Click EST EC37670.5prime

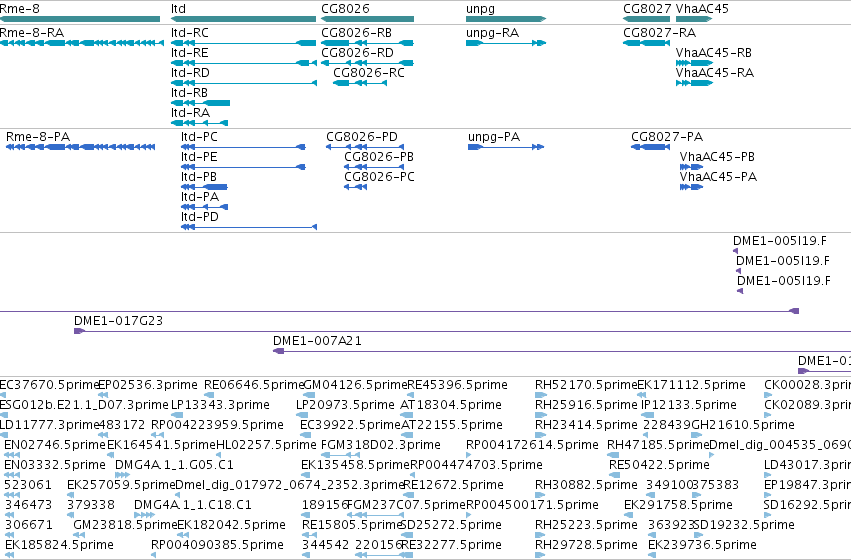tap(3, 395)
